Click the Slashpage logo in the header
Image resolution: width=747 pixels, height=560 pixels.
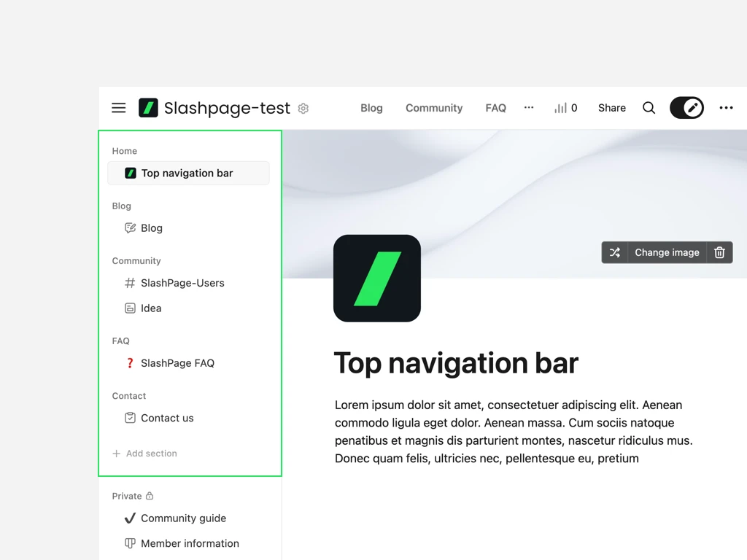pos(148,108)
